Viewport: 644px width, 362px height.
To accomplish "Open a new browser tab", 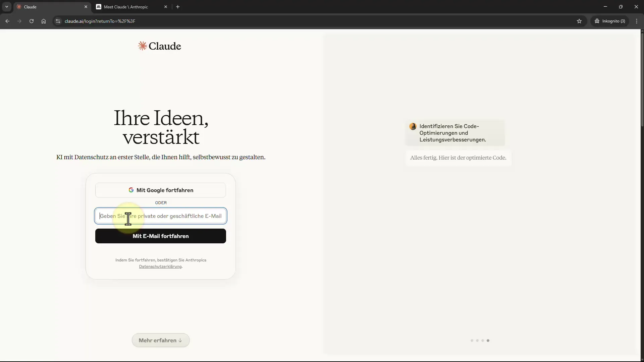I will 178,7.
